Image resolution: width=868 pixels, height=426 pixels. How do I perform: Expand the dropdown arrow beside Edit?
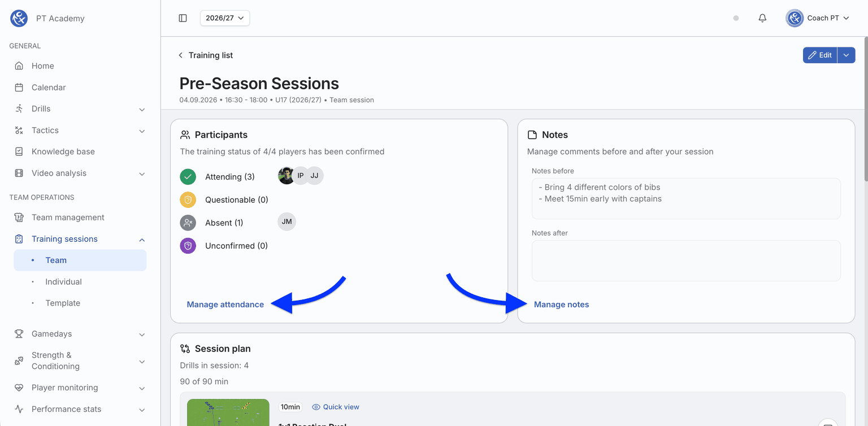pyautogui.click(x=846, y=55)
